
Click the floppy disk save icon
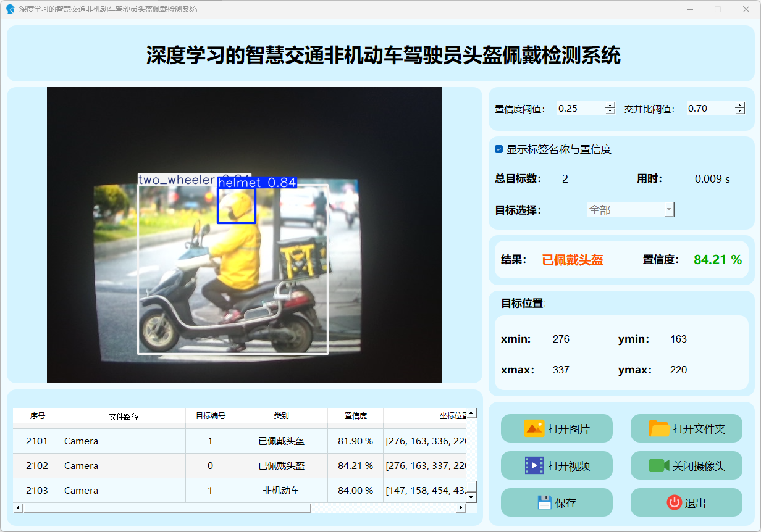(x=544, y=502)
